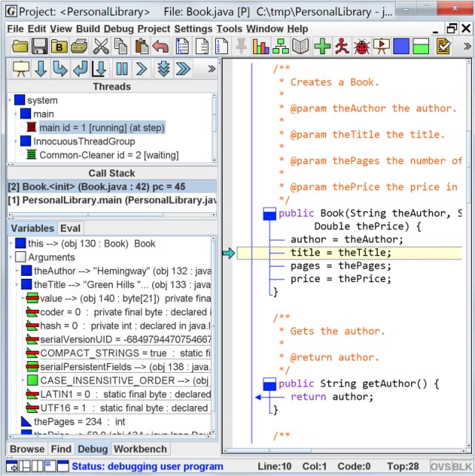
Task: Collapse the 'main' thread group node
Action: pos(16,114)
